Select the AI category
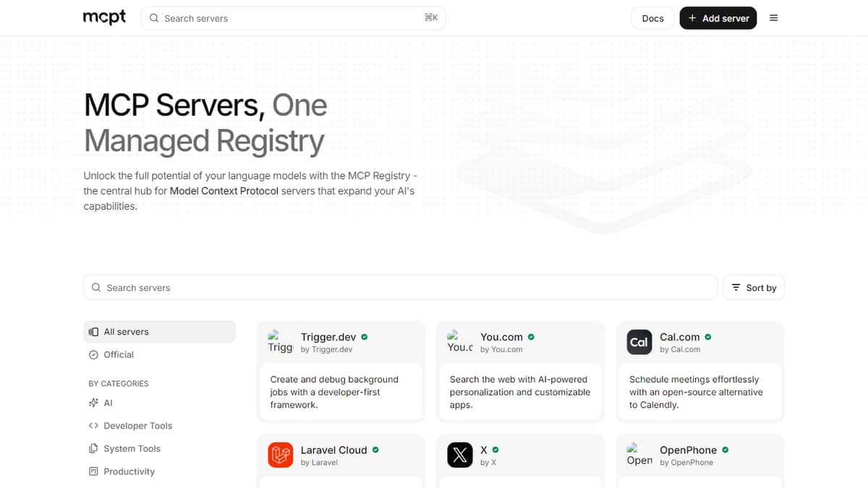Screen dimensions: 868x488 [x=159, y=403]
